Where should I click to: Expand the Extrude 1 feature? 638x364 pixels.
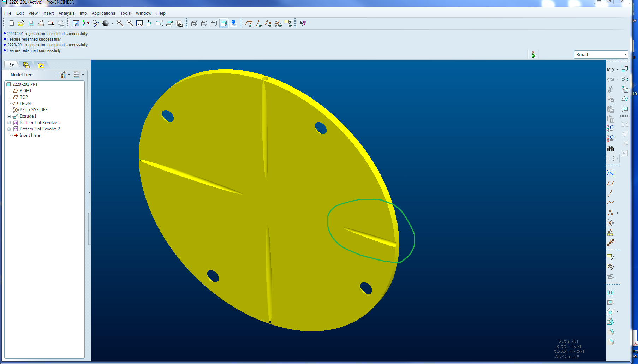click(9, 116)
